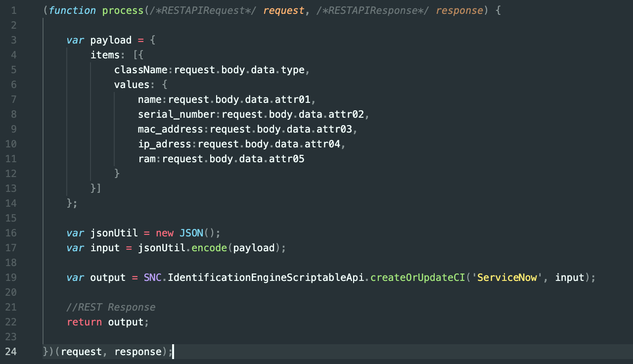Click the 'serial_number' property key
633x364 pixels.
[x=177, y=114]
